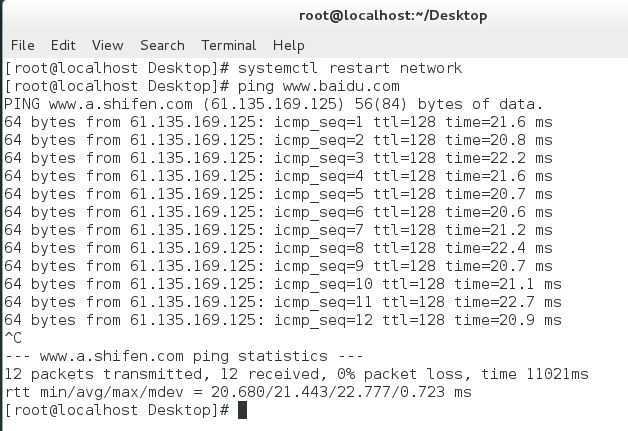Open the Terminal menu
Screen dimensions: 628x431
[228, 45]
